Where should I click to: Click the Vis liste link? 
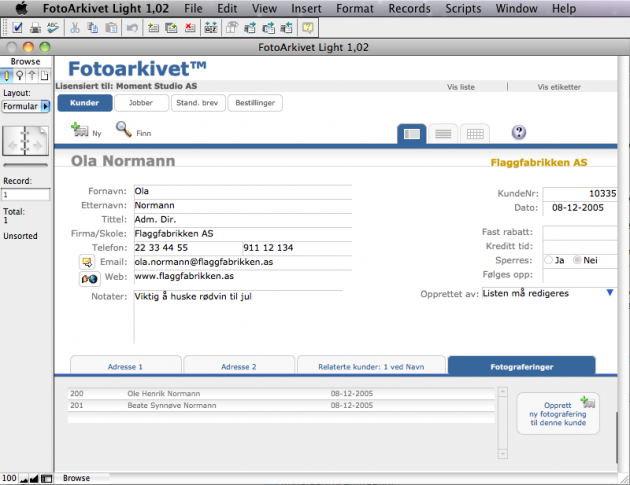(461, 87)
